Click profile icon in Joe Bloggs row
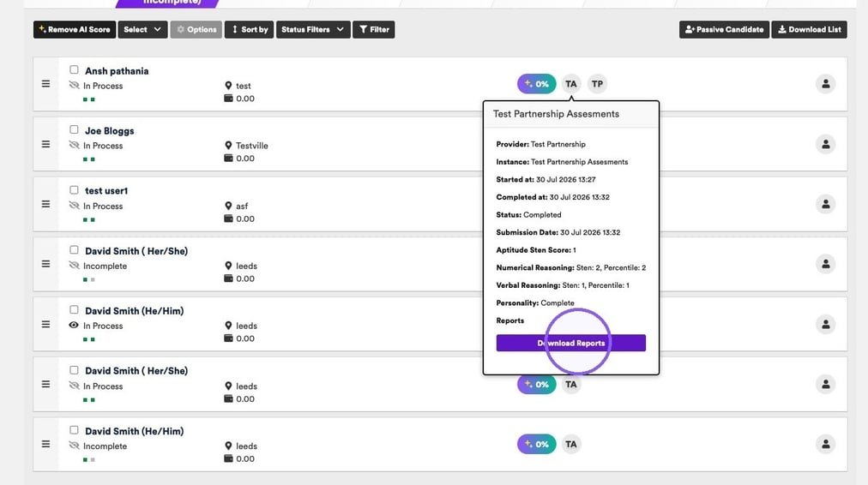Viewport: 868px width, 485px height. 825,144
